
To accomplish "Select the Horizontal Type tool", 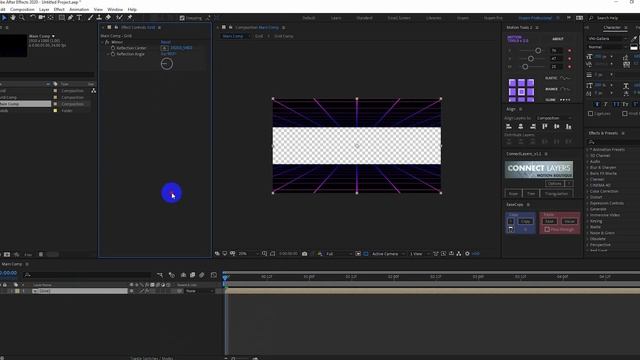I will click(79, 18).
